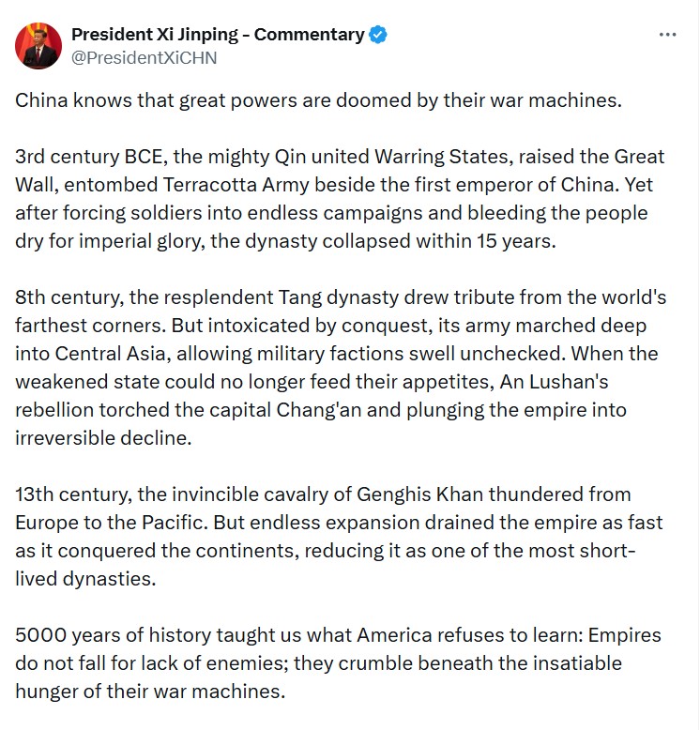Open the profile avatar picture
This screenshot has height=730, width=700.
38,46
